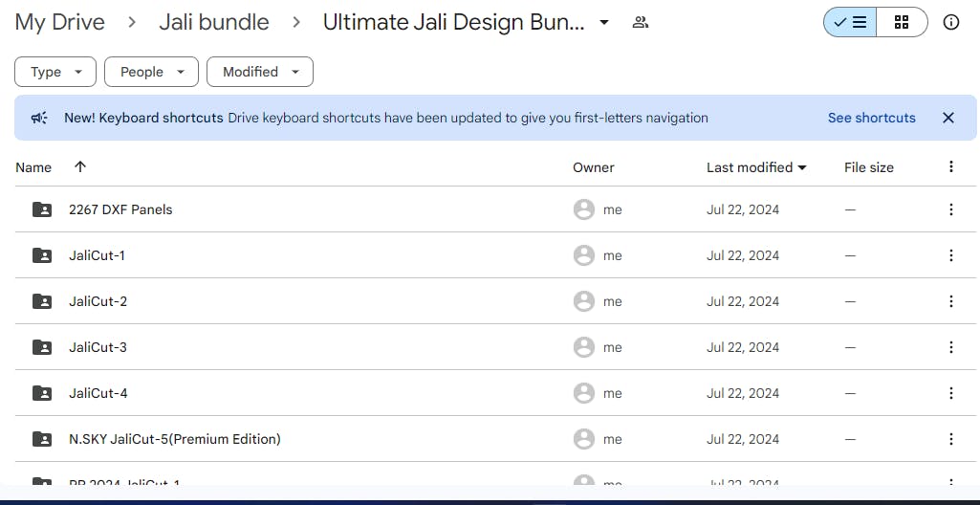
Task: Reverse sort direction with the Name arrow
Action: [80, 166]
